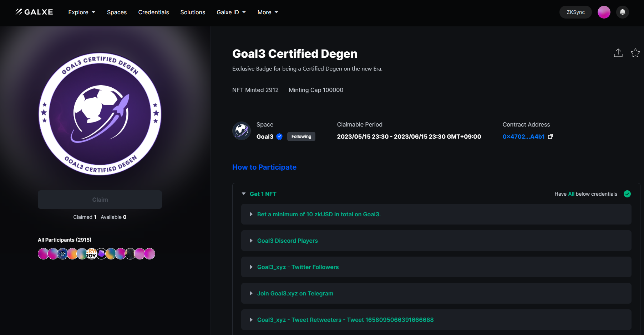The height and width of the screenshot is (335, 644).
Task: Click NFT Minted 2912 text
Action: [255, 90]
